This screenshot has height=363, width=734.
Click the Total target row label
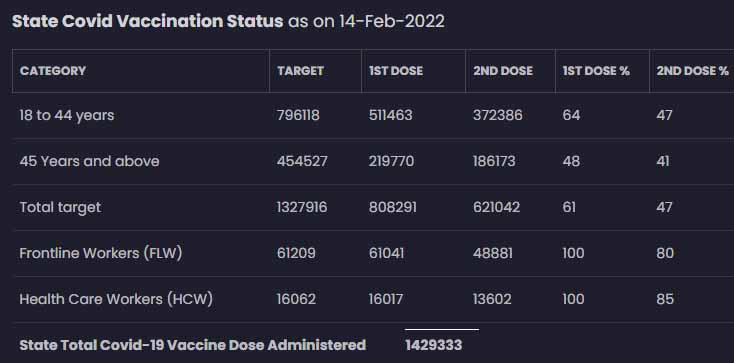(60, 207)
